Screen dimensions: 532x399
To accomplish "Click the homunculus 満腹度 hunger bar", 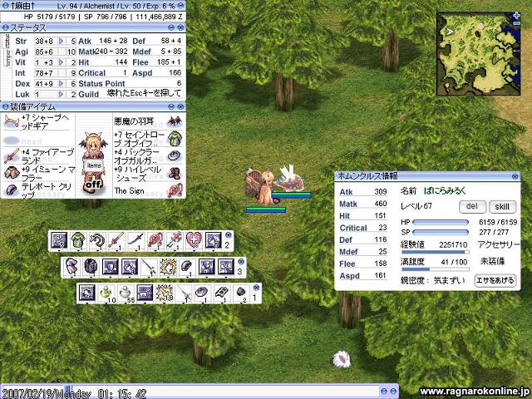I will 436,269.
